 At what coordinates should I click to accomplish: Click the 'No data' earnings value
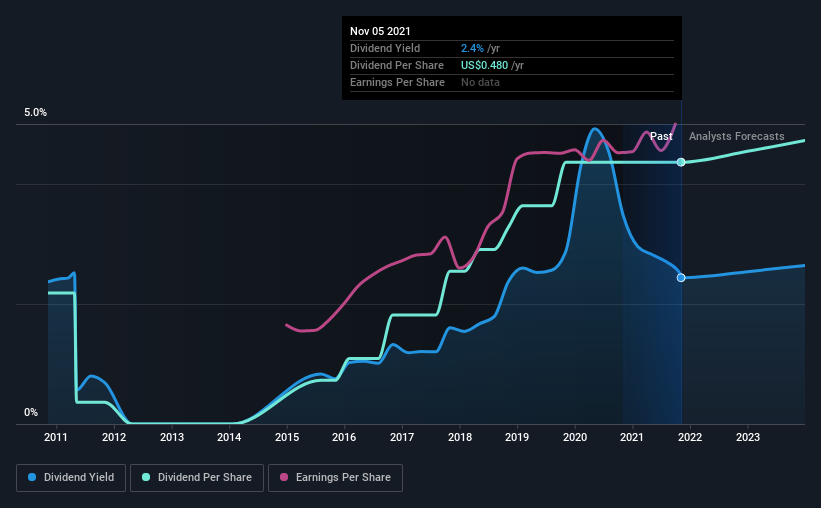(480, 82)
